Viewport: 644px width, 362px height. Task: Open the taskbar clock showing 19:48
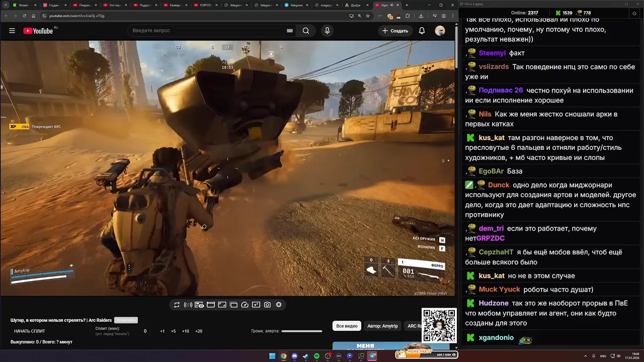632,356
